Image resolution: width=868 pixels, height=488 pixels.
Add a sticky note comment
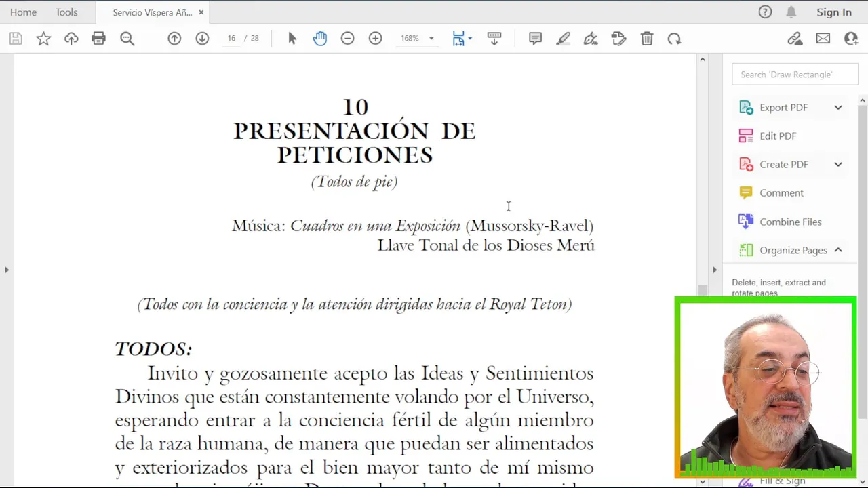[x=536, y=39]
